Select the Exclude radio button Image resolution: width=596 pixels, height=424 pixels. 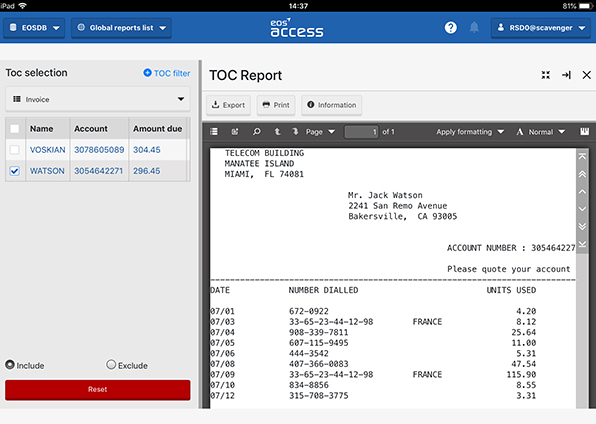[x=111, y=365]
